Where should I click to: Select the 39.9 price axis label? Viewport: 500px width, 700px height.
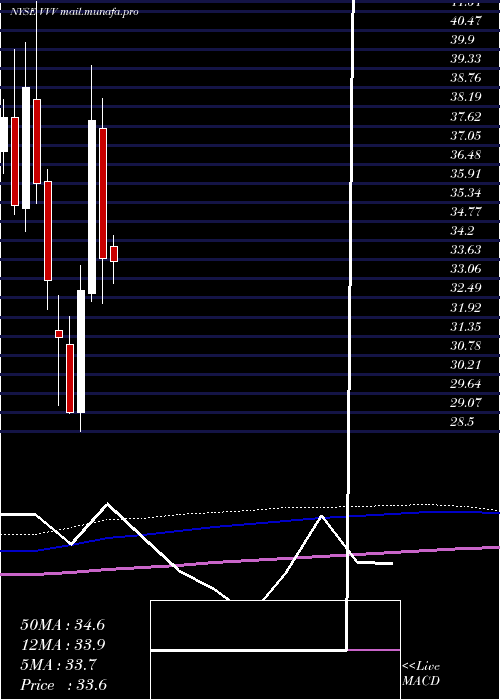tap(462, 40)
